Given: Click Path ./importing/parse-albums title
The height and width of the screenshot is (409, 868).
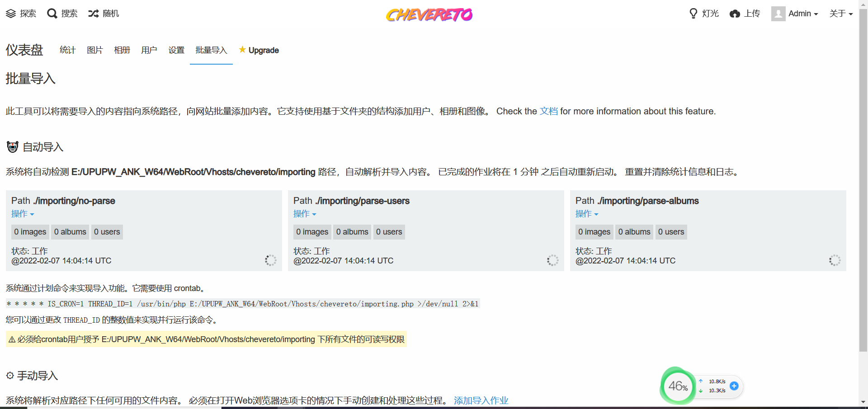Looking at the screenshot, I should (x=637, y=201).
